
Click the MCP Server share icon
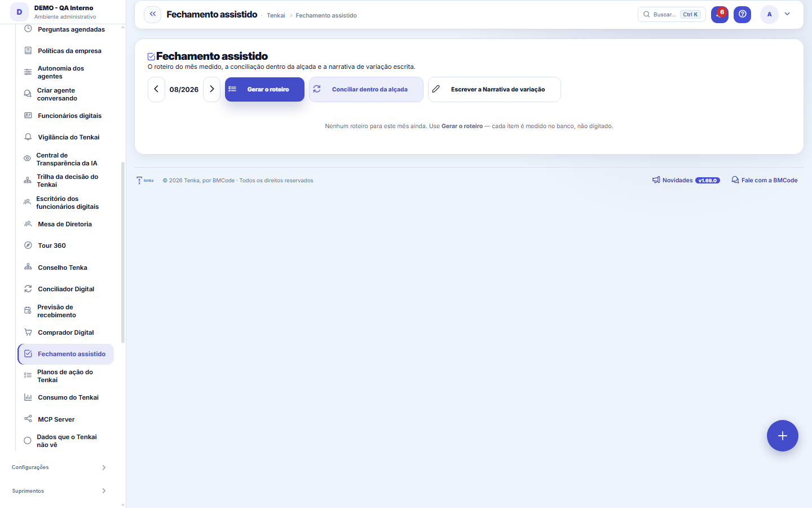(28, 419)
